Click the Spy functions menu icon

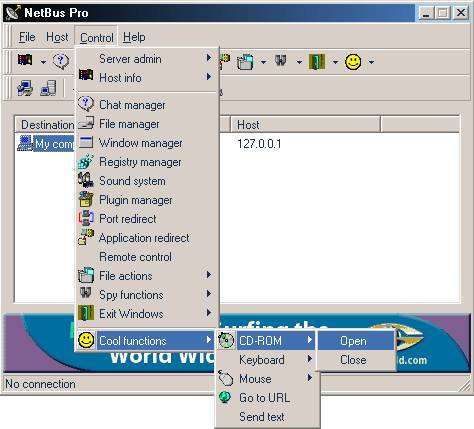coord(86,293)
